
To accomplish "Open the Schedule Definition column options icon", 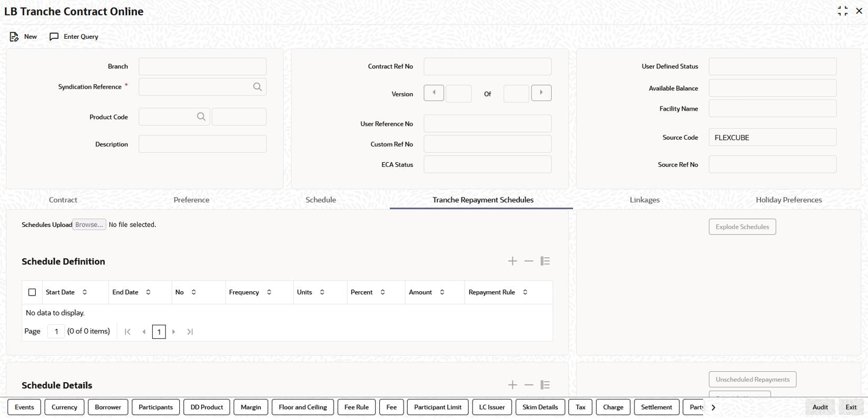I will pos(545,261).
